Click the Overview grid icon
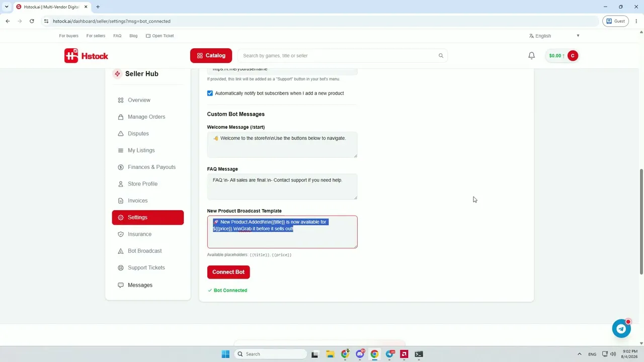 tap(121, 100)
